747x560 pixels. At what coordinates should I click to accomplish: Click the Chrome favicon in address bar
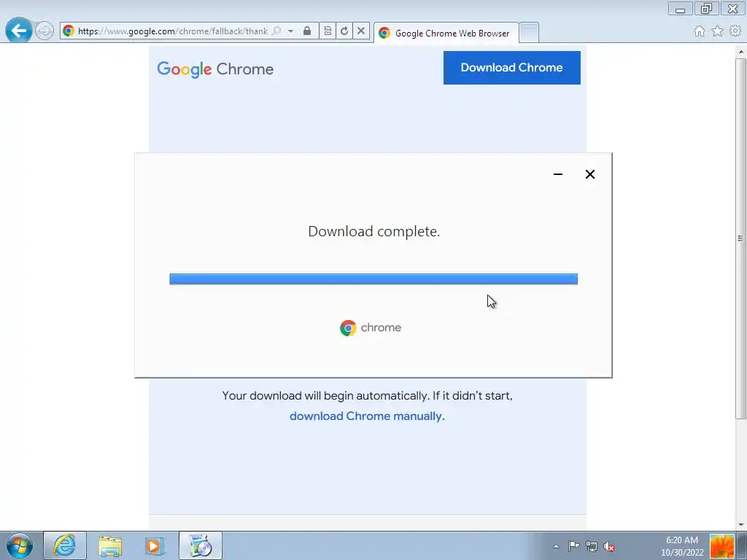[69, 31]
